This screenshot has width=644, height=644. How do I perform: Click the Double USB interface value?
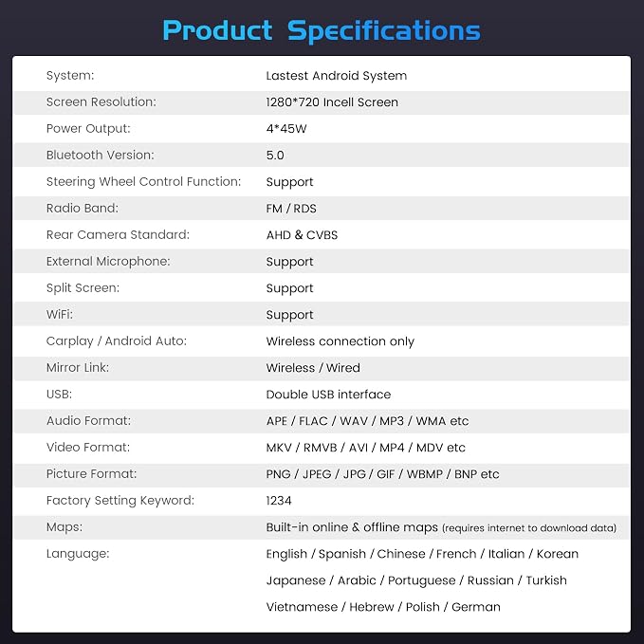tap(328, 395)
